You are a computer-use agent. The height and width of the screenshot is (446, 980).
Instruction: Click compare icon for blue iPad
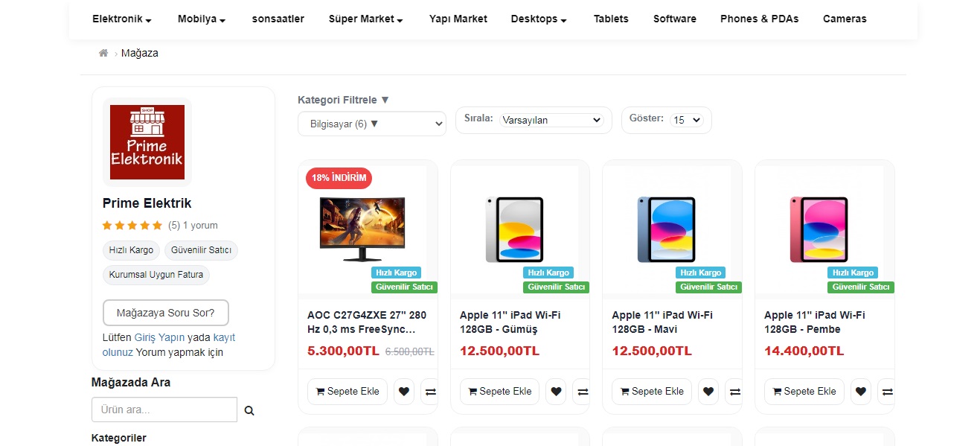(x=734, y=392)
